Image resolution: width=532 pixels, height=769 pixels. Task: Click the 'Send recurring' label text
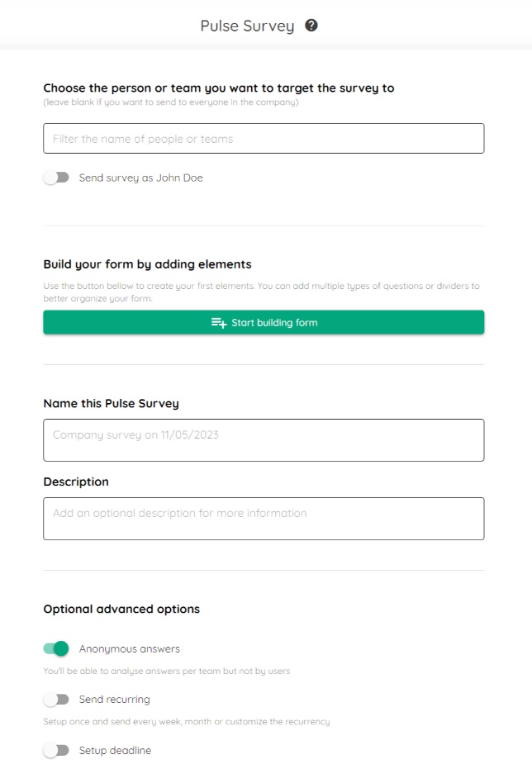pos(114,700)
